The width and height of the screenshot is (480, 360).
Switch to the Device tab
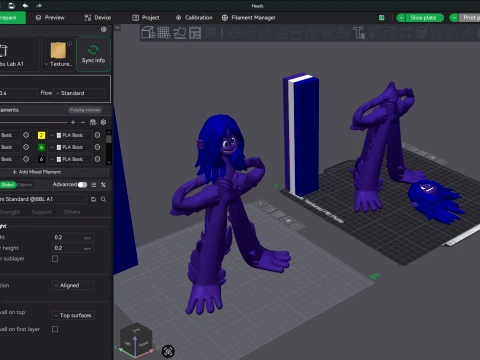coord(98,18)
